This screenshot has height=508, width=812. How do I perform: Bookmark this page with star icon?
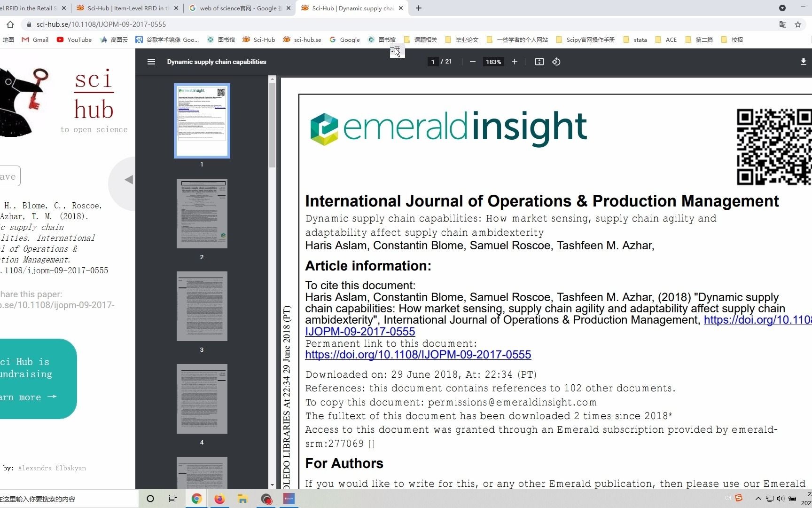pyautogui.click(x=798, y=24)
